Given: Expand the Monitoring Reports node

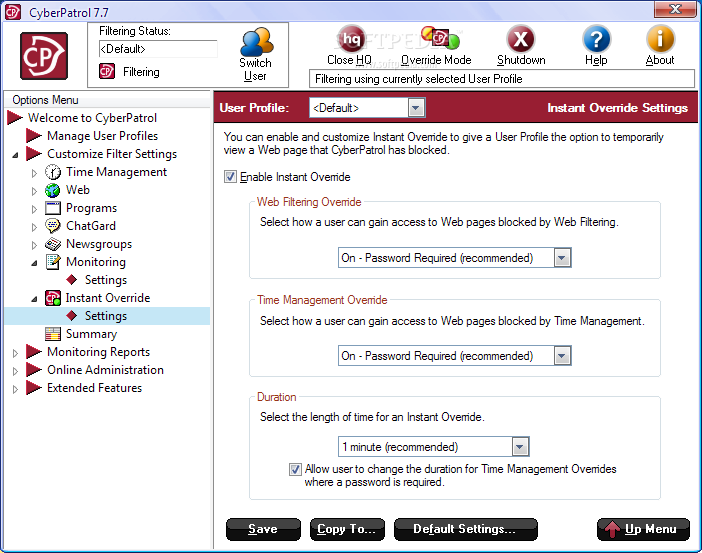Looking at the screenshot, I should point(15,353).
